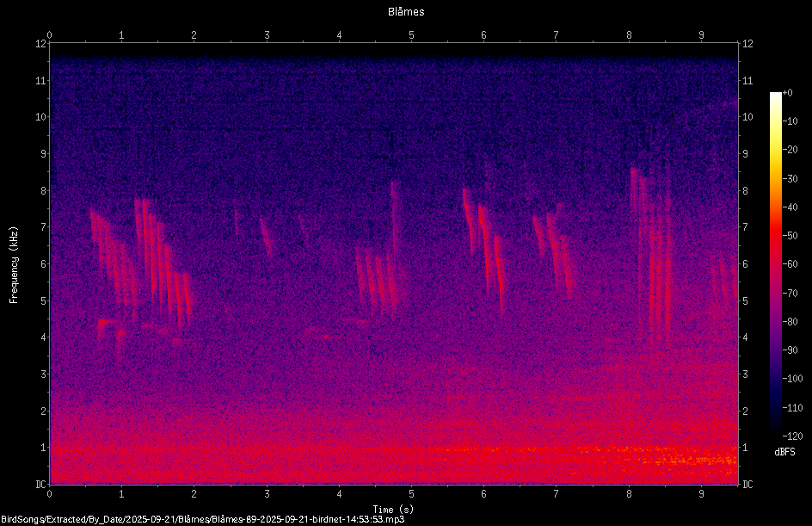Screen dimensions: 812x526
Task: Select the 12 kHz label on left axis
Action: [41, 44]
